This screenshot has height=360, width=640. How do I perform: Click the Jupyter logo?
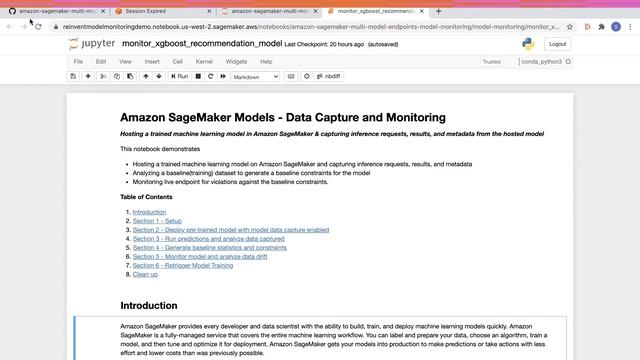(92, 43)
